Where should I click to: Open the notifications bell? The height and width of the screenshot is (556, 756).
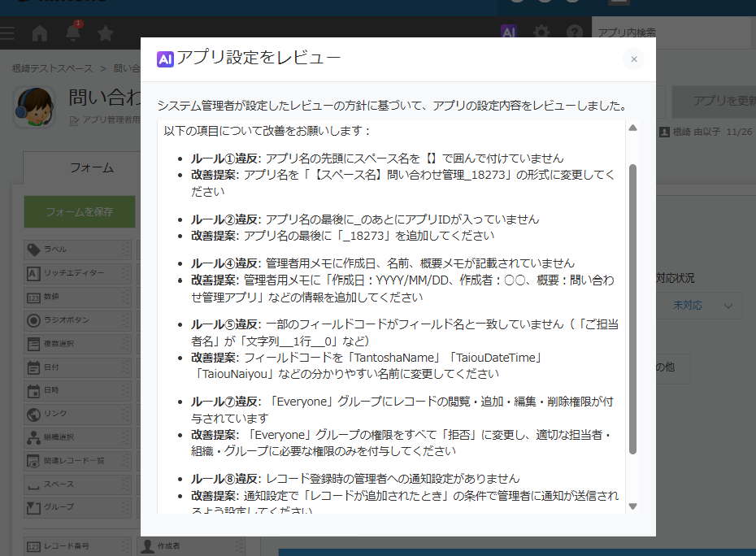73,33
